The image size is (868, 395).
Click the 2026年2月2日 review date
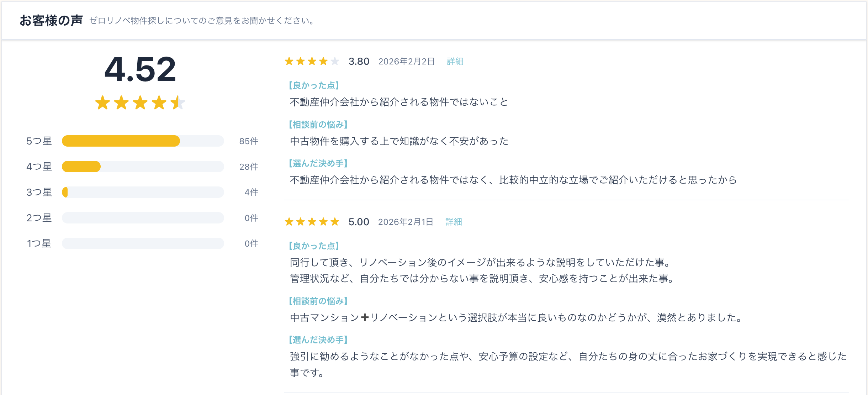pos(406,62)
